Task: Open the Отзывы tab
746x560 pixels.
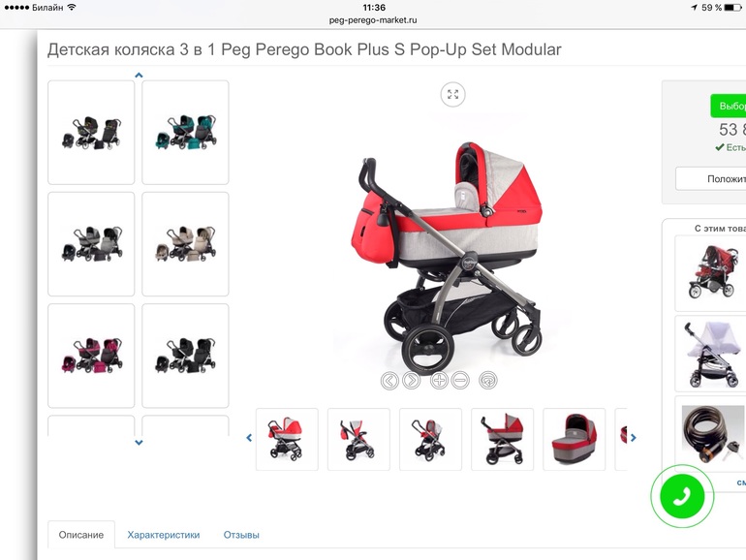Action: click(241, 535)
